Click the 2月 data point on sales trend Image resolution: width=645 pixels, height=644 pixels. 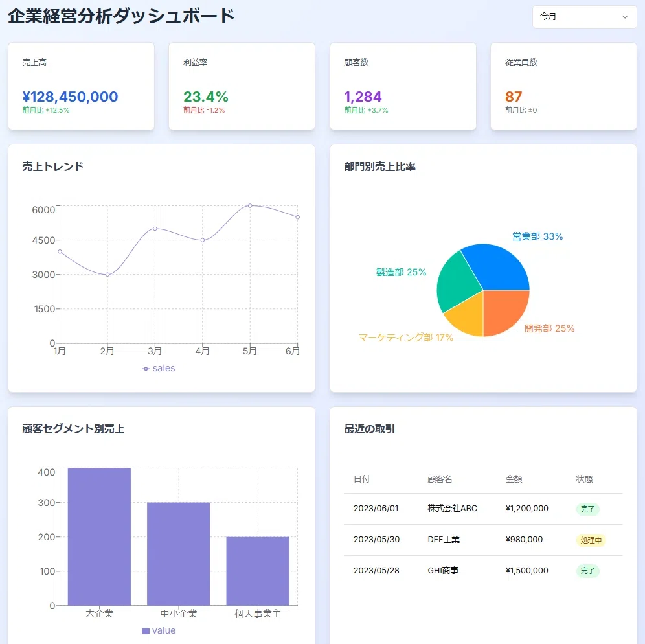pyautogui.click(x=107, y=275)
